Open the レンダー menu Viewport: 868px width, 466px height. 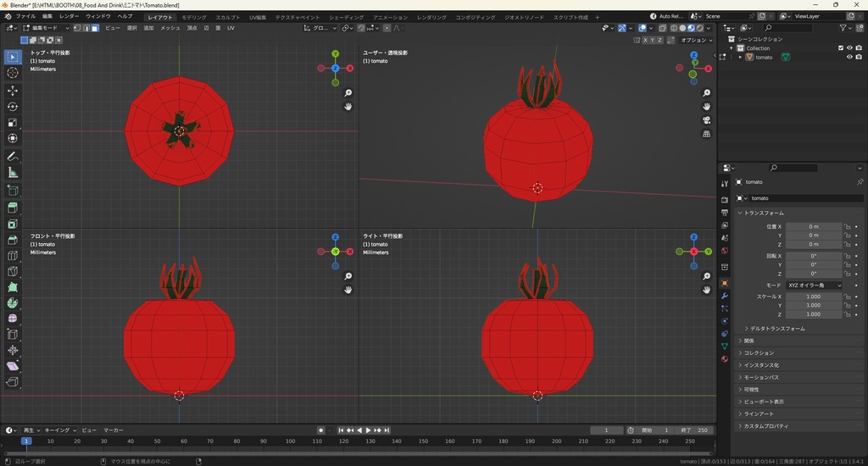click(70, 16)
